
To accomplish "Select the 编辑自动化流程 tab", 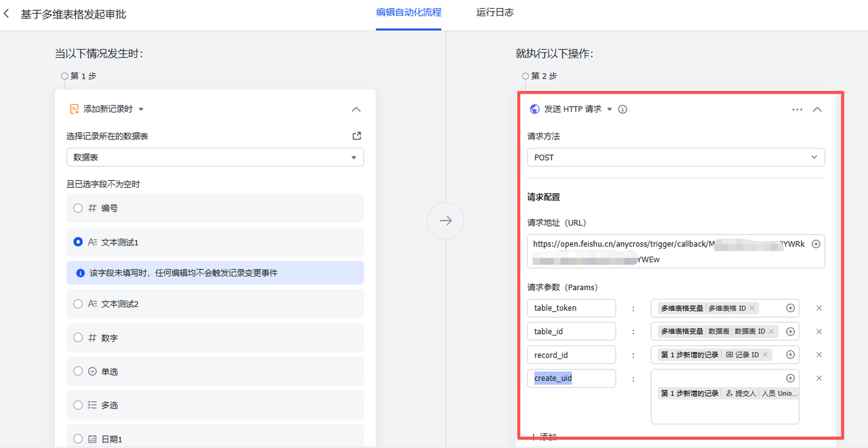I will [408, 12].
